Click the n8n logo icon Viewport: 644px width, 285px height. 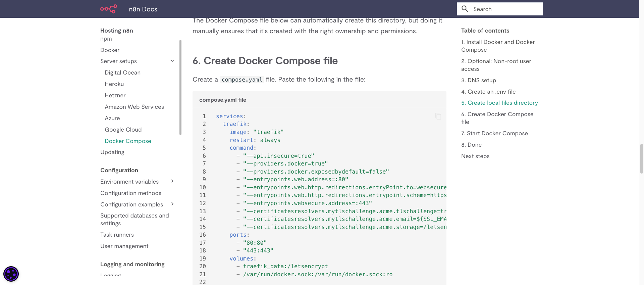tap(109, 9)
